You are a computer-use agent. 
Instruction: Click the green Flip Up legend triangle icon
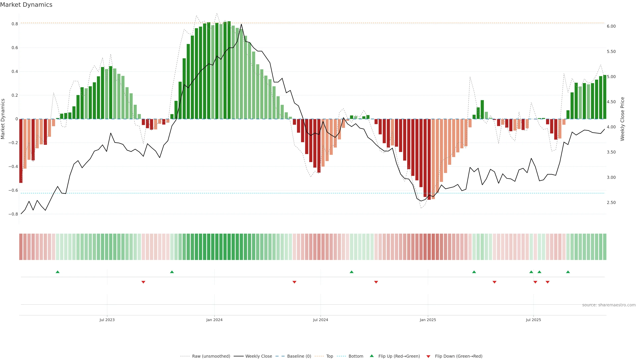tap(372, 356)
